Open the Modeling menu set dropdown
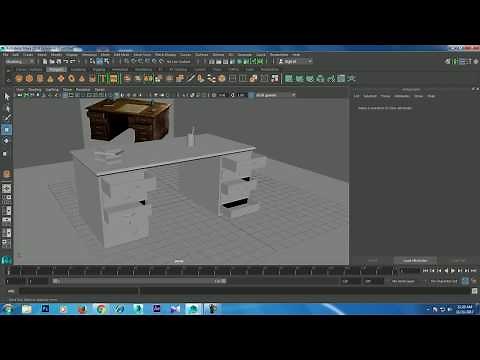480x360 pixels. click(x=20, y=61)
